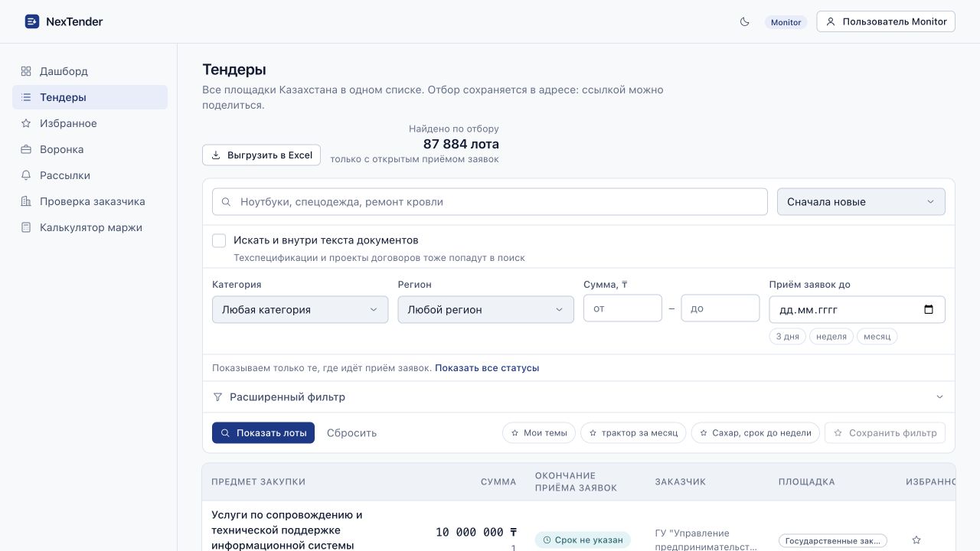Open the Пользователь Monitor account button
This screenshot has height=551, width=980.
(886, 21)
